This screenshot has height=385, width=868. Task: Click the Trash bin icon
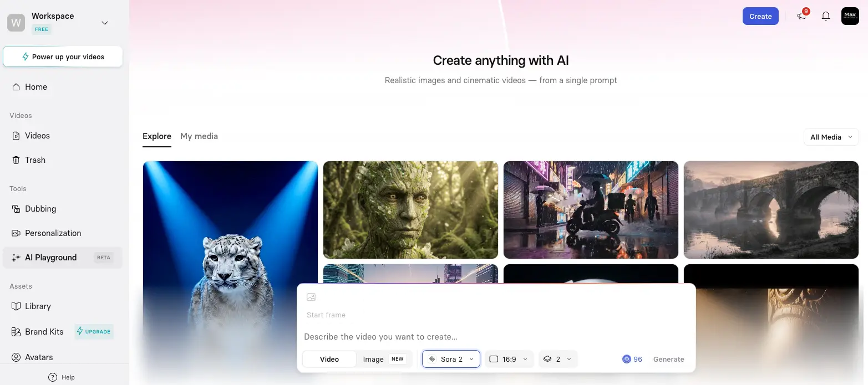pos(16,160)
